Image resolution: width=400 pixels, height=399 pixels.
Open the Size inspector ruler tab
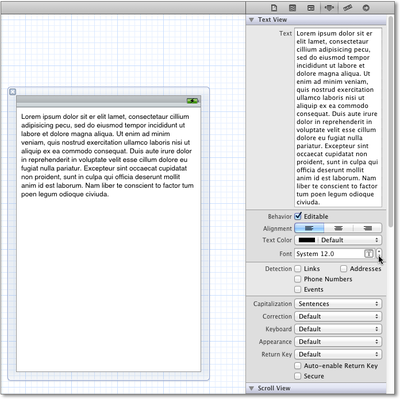pyautogui.click(x=348, y=8)
